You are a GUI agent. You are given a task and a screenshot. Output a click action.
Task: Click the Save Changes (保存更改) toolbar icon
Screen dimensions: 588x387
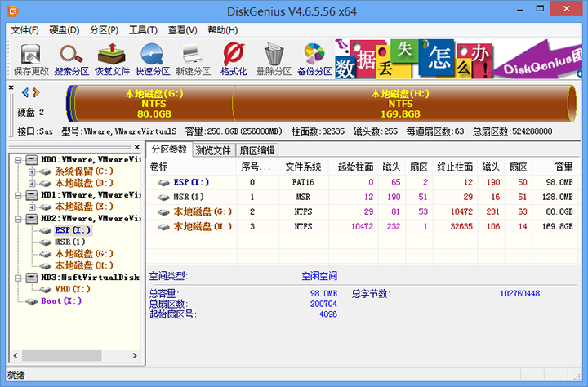(x=31, y=60)
